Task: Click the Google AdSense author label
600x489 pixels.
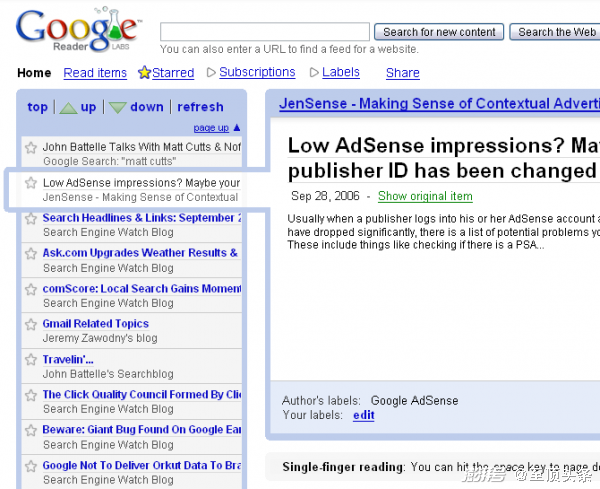Action: point(414,401)
